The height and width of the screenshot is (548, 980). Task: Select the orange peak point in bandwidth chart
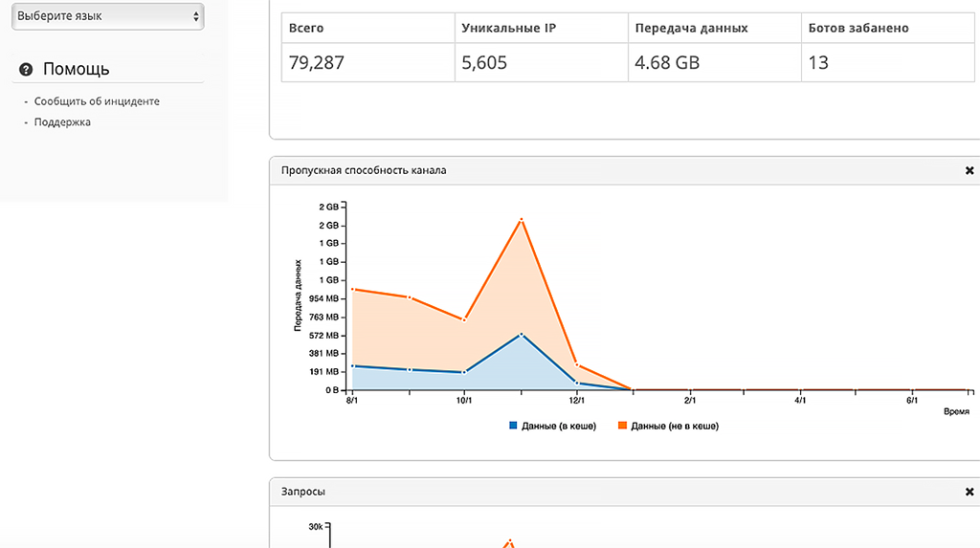click(521, 220)
